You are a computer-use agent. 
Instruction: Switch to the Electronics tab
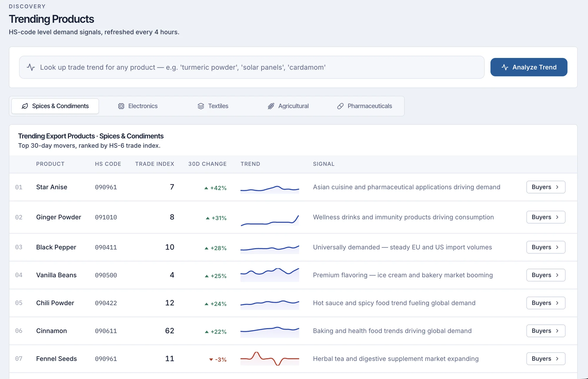pyautogui.click(x=138, y=106)
